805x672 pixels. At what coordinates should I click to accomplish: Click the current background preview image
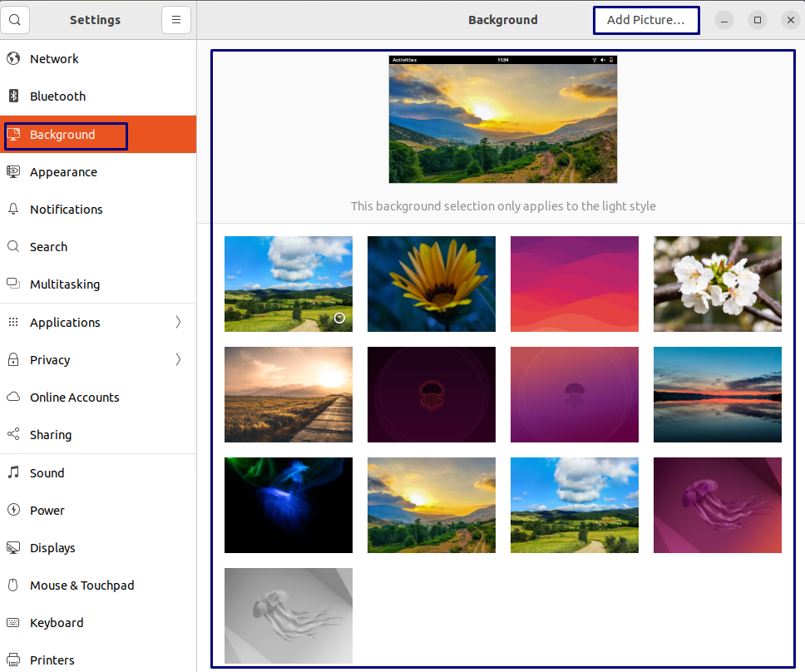click(502, 119)
